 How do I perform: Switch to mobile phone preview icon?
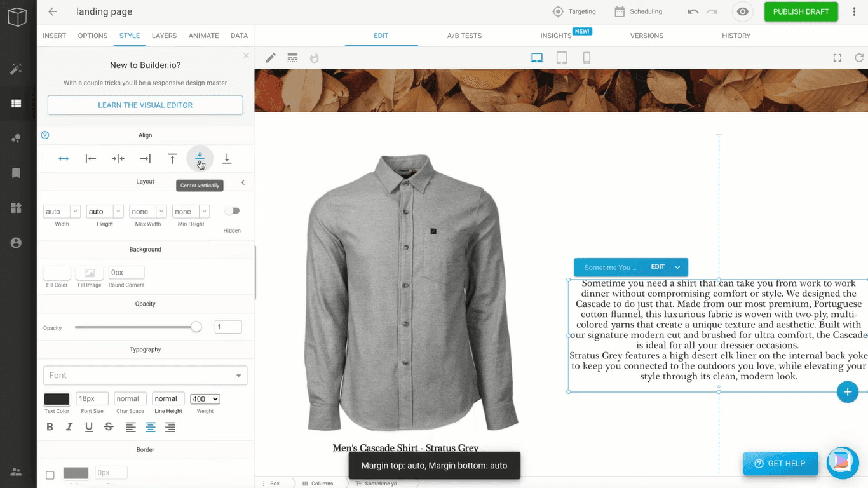point(587,58)
